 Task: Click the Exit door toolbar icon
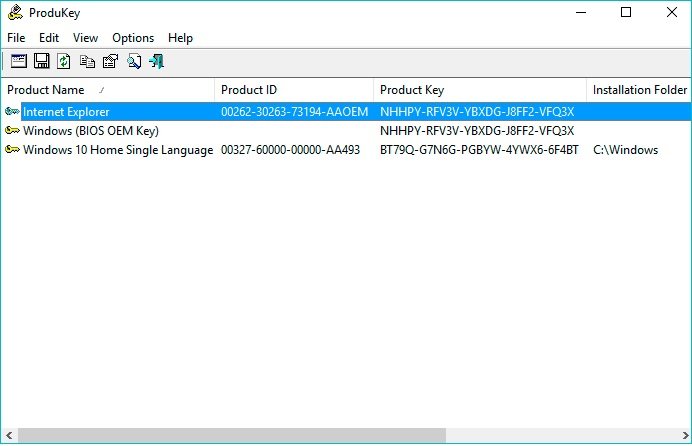(157, 62)
